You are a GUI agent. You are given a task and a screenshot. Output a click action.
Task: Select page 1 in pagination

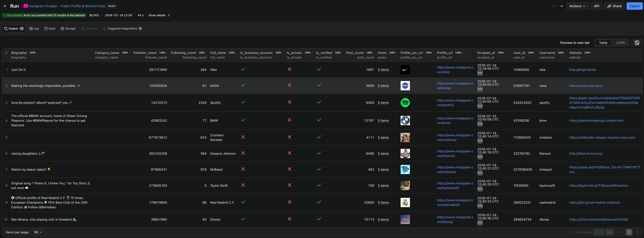click(629, 232)
